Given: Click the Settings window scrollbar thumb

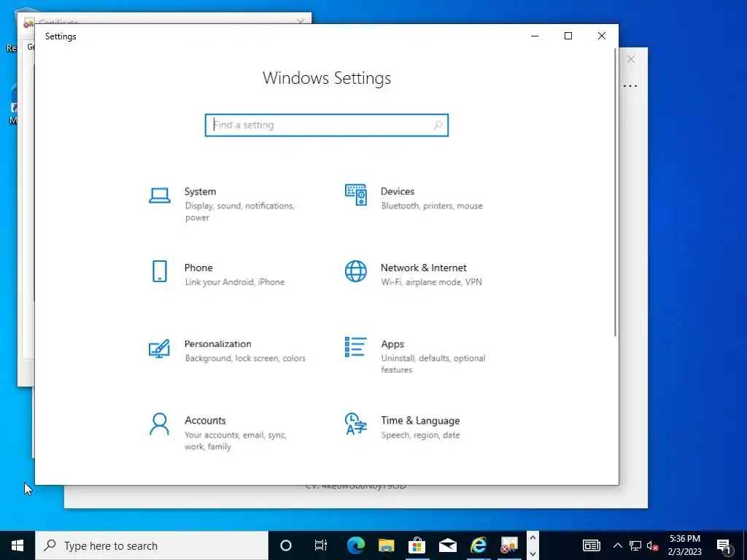Looking at the screenshot, I should point(615,192).
